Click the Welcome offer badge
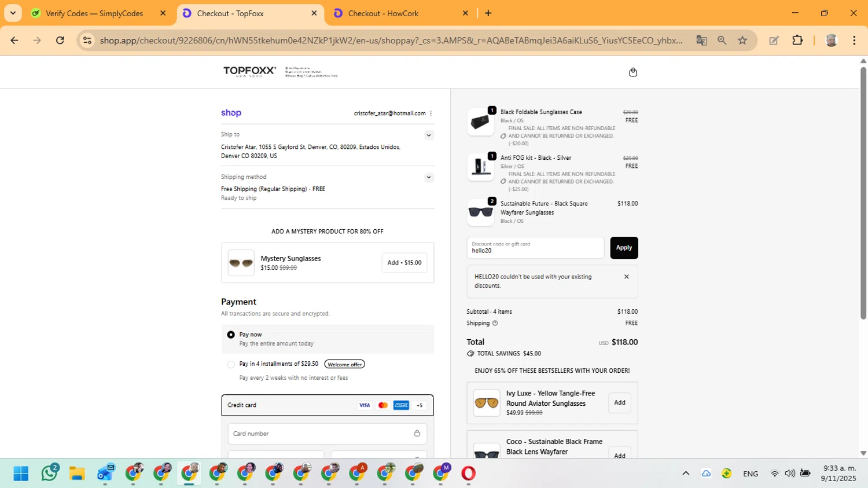868x488 pixels. pos(344,364)
